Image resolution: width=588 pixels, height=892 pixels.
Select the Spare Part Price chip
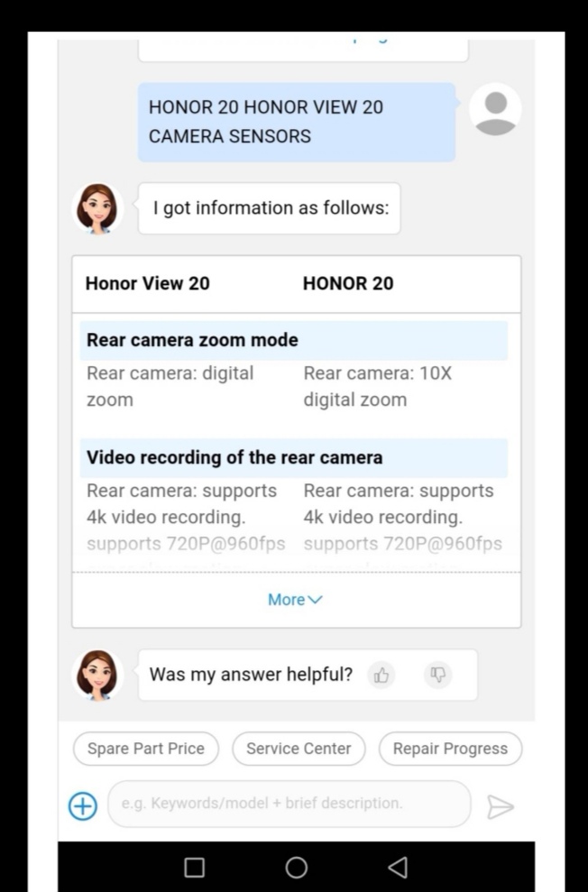tap(146, 749)
